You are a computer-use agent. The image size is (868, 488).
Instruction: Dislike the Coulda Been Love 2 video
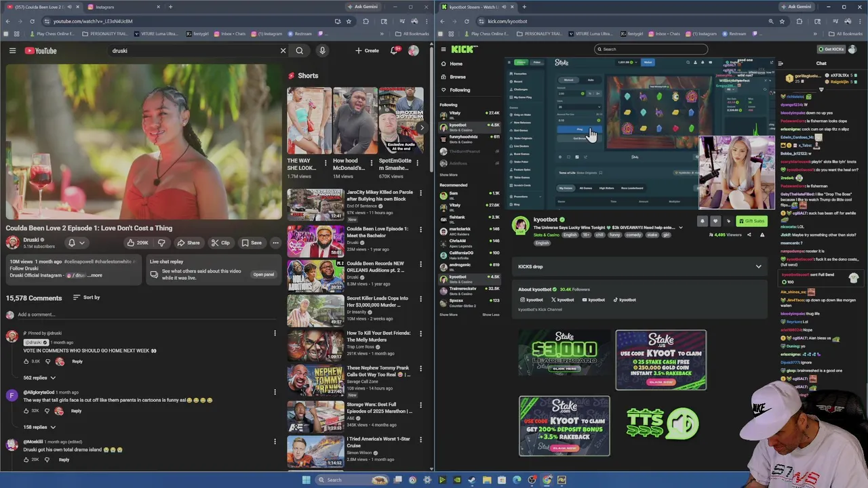(161, 243)
